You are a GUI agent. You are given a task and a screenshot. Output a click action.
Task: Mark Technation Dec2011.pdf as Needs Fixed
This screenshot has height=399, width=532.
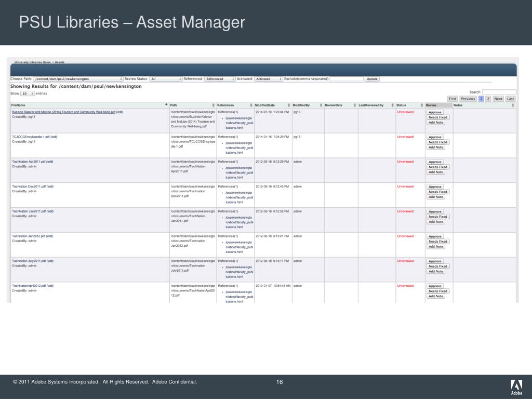(438, 192)
